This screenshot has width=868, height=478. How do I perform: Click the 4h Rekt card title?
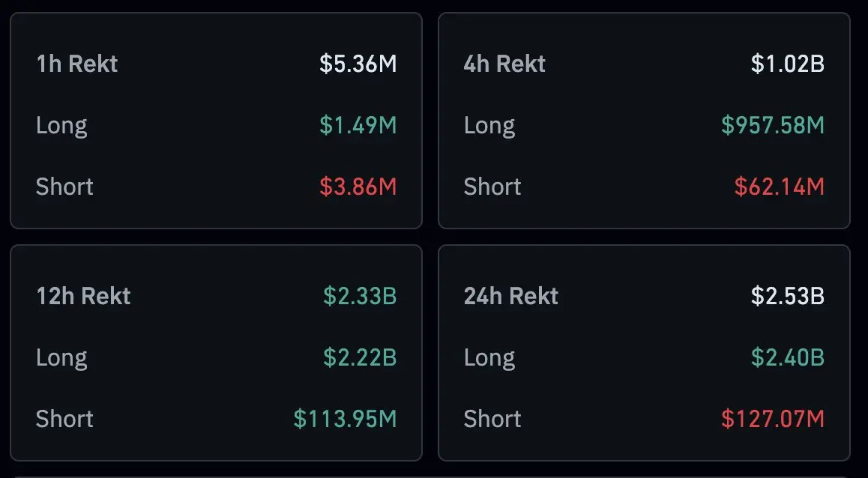tap(504, 64)
